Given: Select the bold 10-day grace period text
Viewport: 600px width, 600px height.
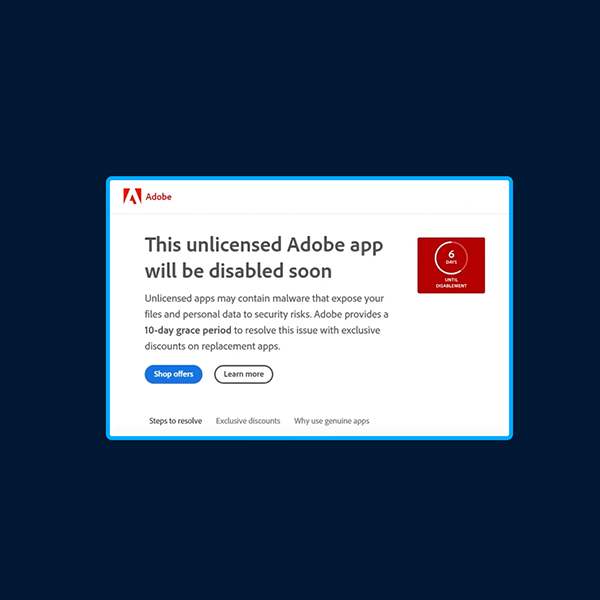Looking at the screenshot, I should 188,330.
